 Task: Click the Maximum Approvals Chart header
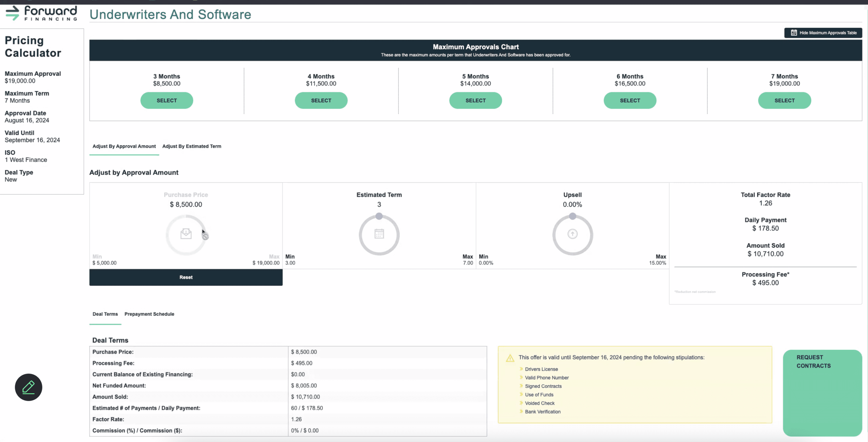coord(475,50)
